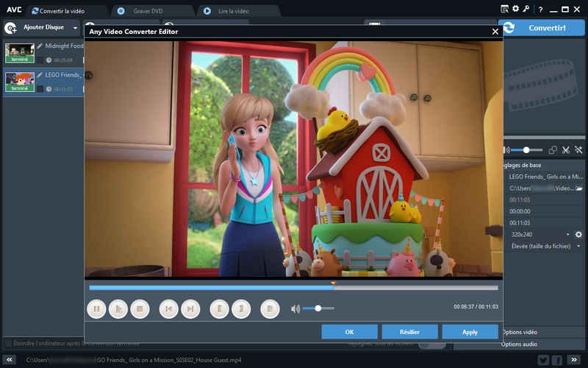The height and width of the screenshot is (368, 588).
Task: Click the registration key icon
Action: (526, 9)
